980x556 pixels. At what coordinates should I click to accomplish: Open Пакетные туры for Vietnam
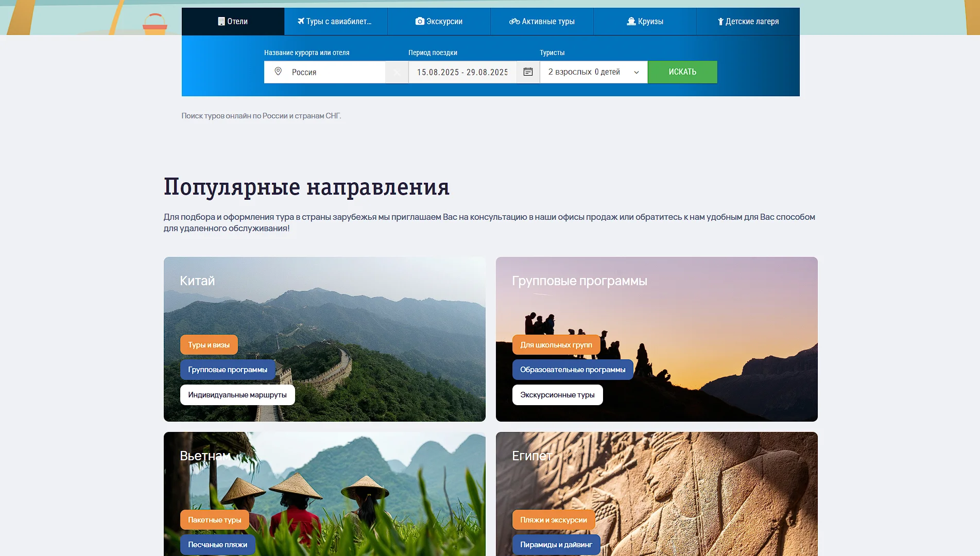215,520
